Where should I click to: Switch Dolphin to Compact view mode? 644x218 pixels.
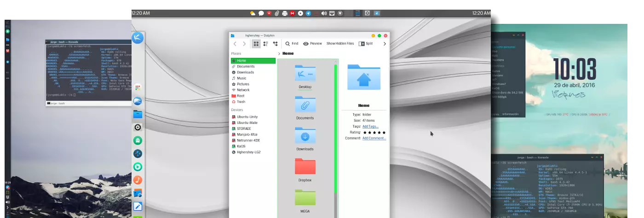pyautogui.click(x=266, y=44)
